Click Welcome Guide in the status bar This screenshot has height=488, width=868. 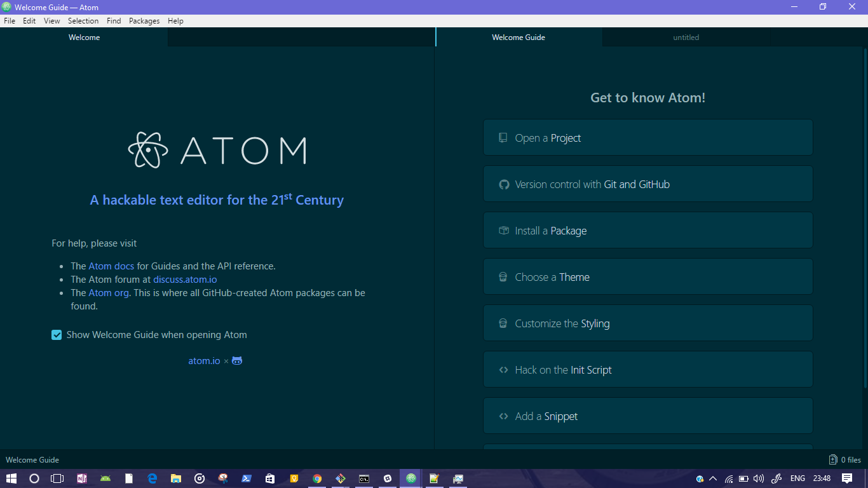(x=32, y=459)
